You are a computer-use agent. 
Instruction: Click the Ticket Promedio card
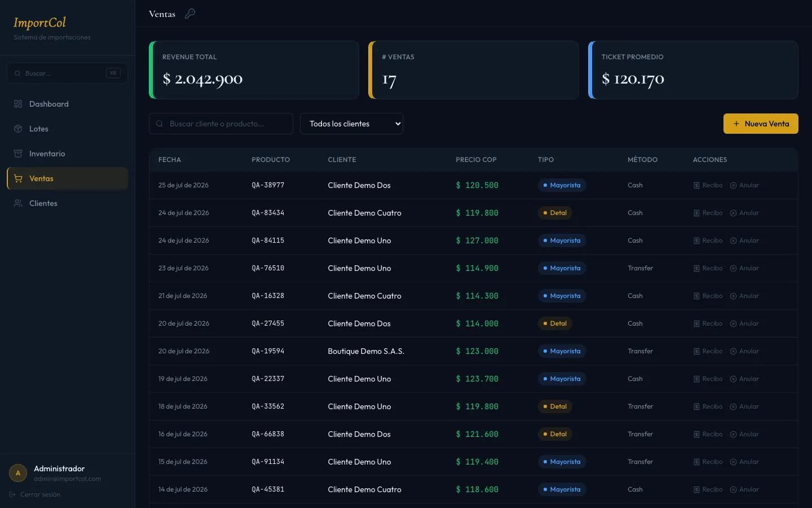click(x=693, y=70)
